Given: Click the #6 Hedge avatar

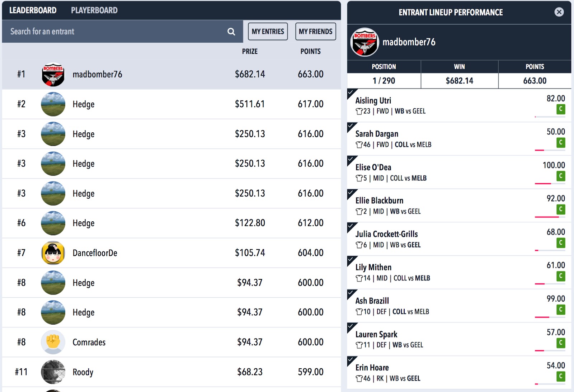Looking at the screenshot, I should (x=53, y=223).
